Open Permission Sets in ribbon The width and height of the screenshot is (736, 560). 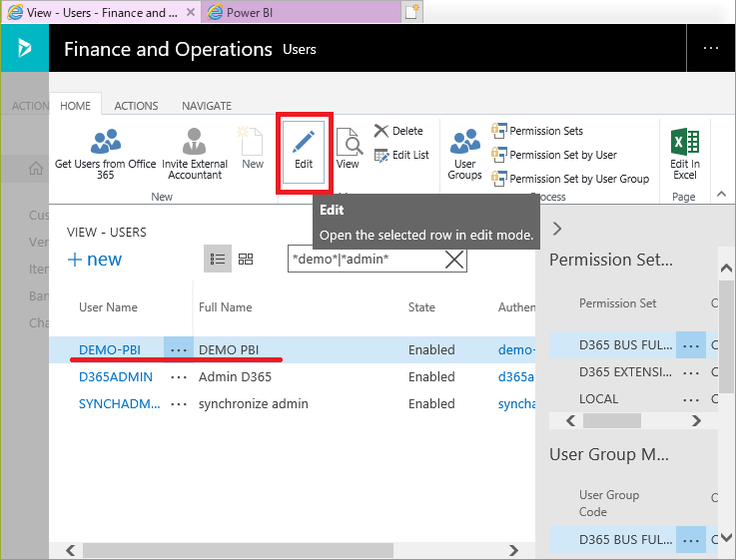click(537, 131)
